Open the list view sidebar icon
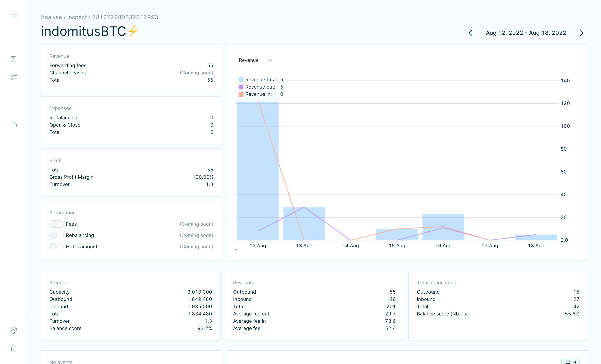The width and height of the screenshot is (601, 364). (14, 77)
